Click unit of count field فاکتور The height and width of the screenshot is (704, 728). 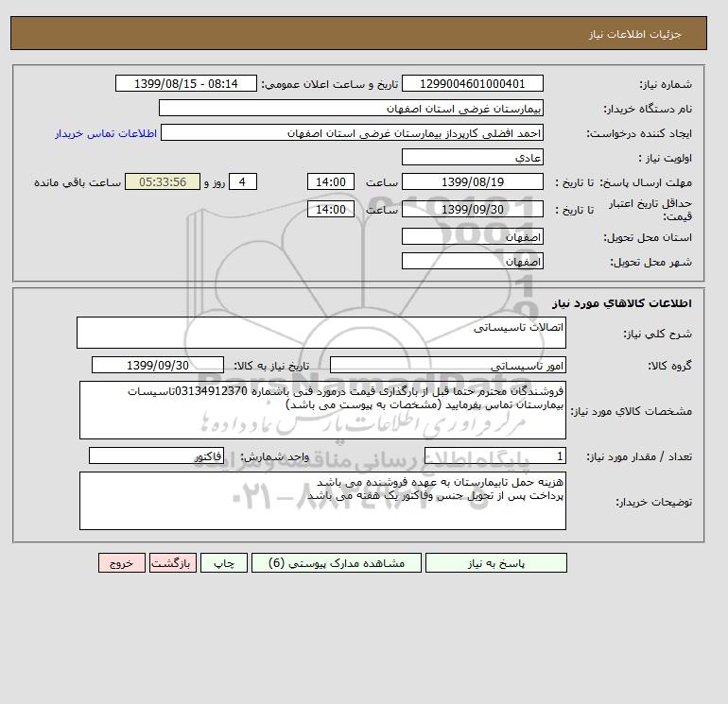pos(156,455)
